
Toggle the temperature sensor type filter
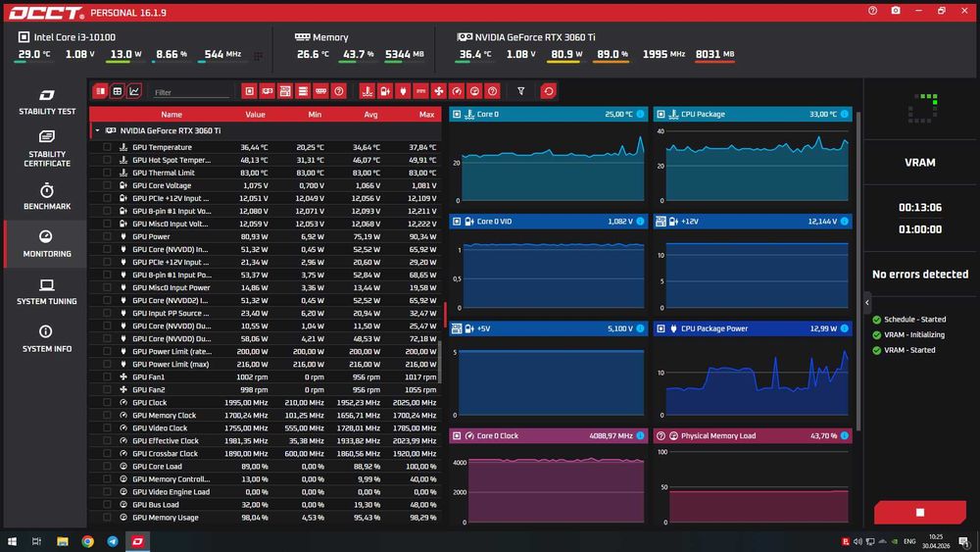click(x=367, y=91)
